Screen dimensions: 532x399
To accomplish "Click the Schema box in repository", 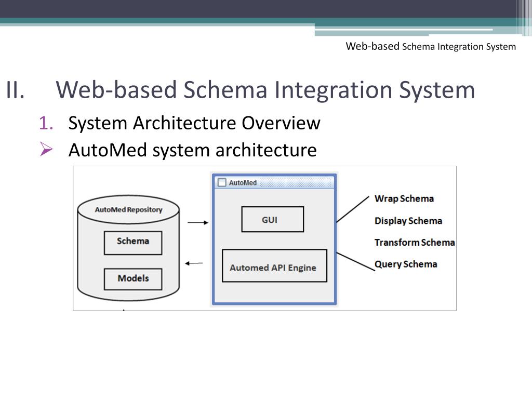I will tap(133, 243).
